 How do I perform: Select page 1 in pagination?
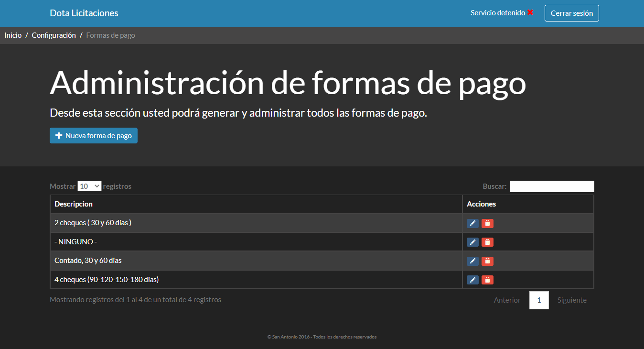coord(539,300)
